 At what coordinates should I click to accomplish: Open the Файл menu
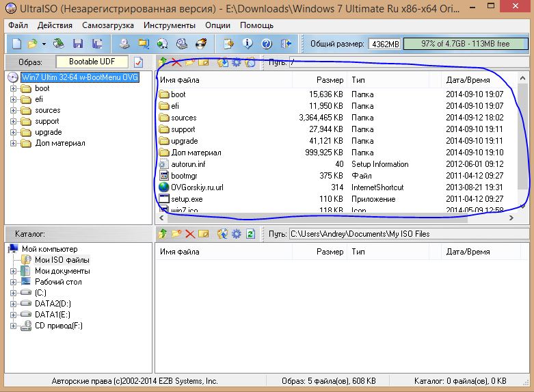point(18,25)
